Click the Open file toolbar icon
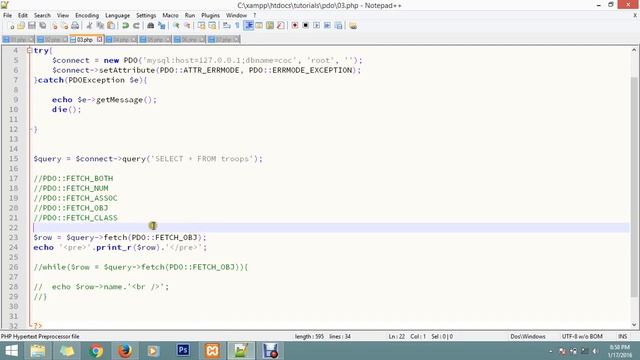This screenshot has height=360, width=640. (x=21, y=26)
